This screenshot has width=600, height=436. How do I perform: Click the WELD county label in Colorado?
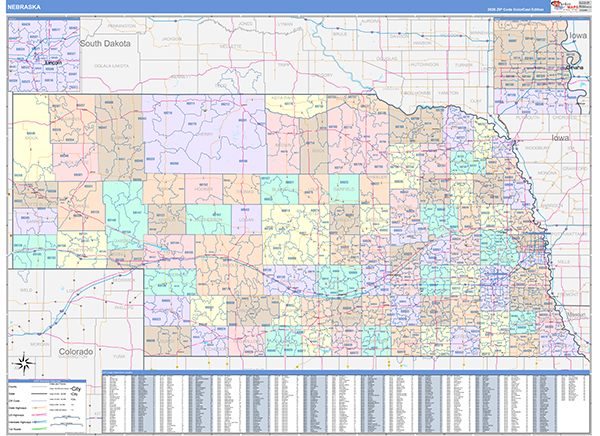point(26,290)
